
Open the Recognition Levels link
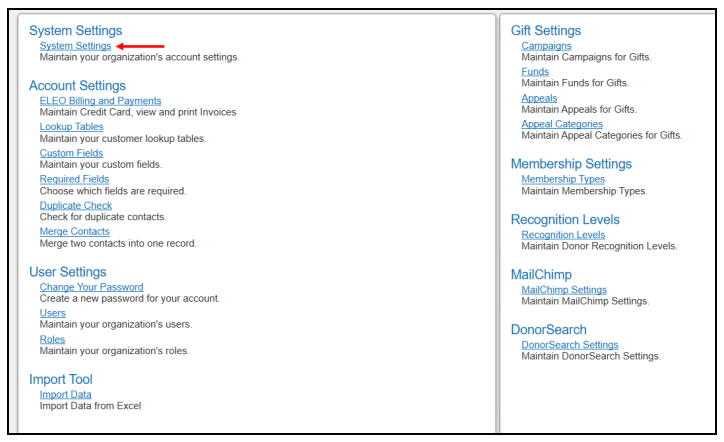click(563, 235)
